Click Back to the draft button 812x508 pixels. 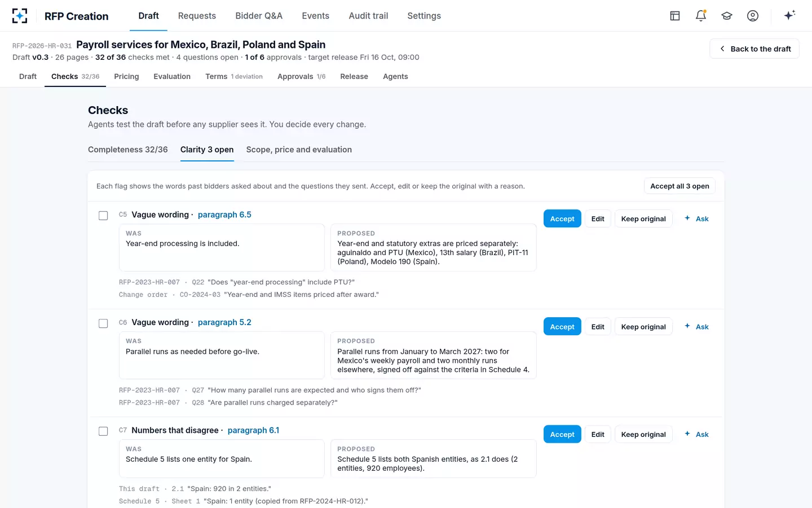(754, 49)
